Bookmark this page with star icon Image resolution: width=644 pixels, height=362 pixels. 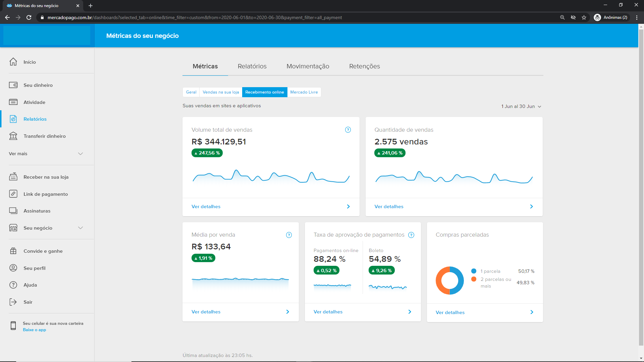[584, 17]
